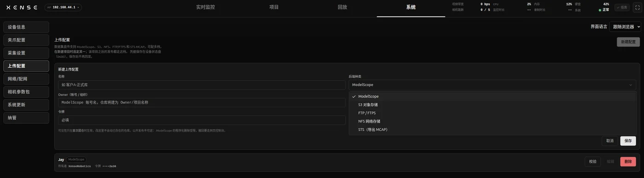
Task: Open 设备信息 in the sidebar
Action: [x=26, y=27]
